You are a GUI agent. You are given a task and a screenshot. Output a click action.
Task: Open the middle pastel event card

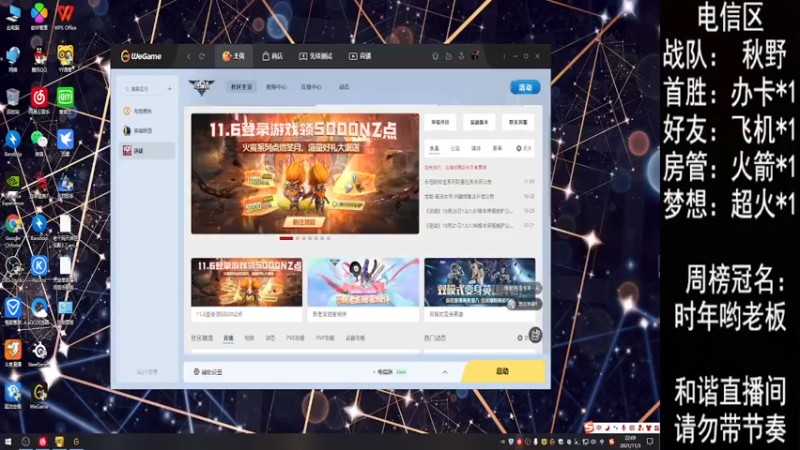tap(363, 289)
